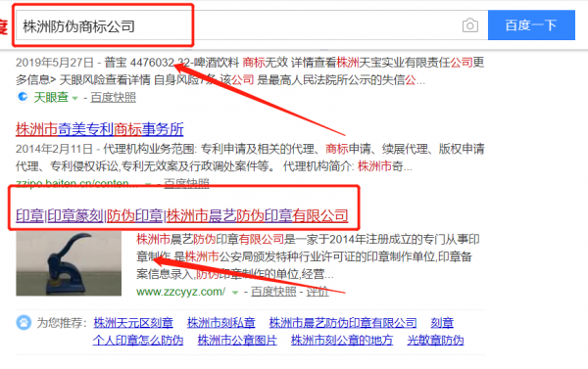
Task: Open 百度快照 beside www.zzcyyz.com
Action: click(273, 292)
